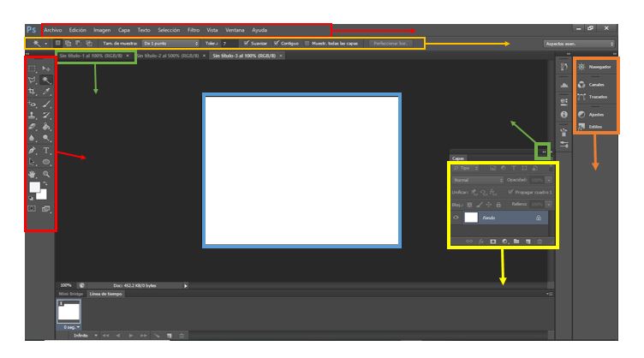Open the Tam. de muestra dropdown
Image resolution: width=644 pixels, height=358 pixels.
[x=170, y=43]
